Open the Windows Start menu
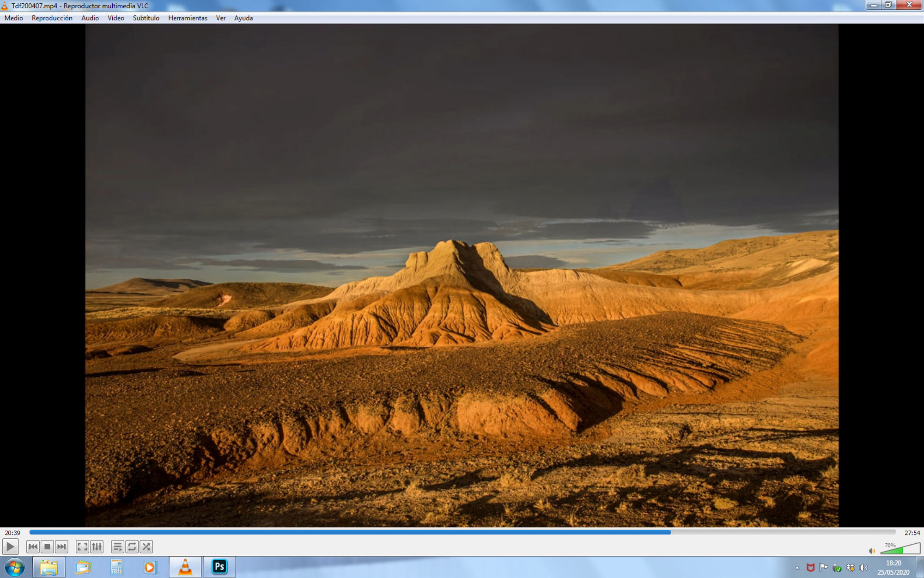 (14, 567)
